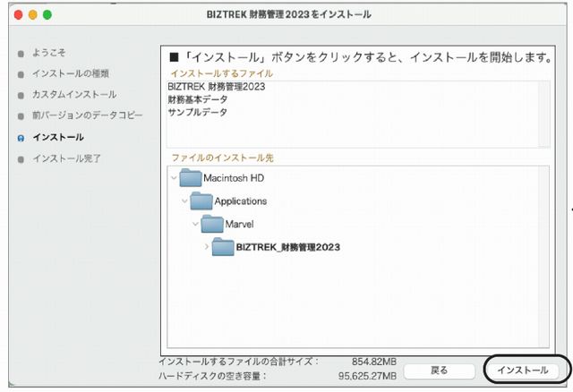573x392 pixels.
Task: Click the total size value 854.82MB
Action: 374,362
